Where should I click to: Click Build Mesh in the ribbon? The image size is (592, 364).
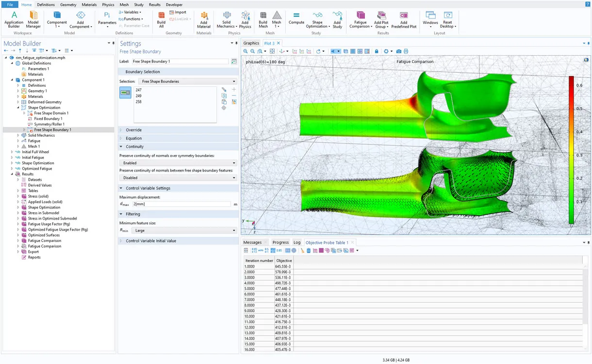pyautogui.click(x=263, y=18)
